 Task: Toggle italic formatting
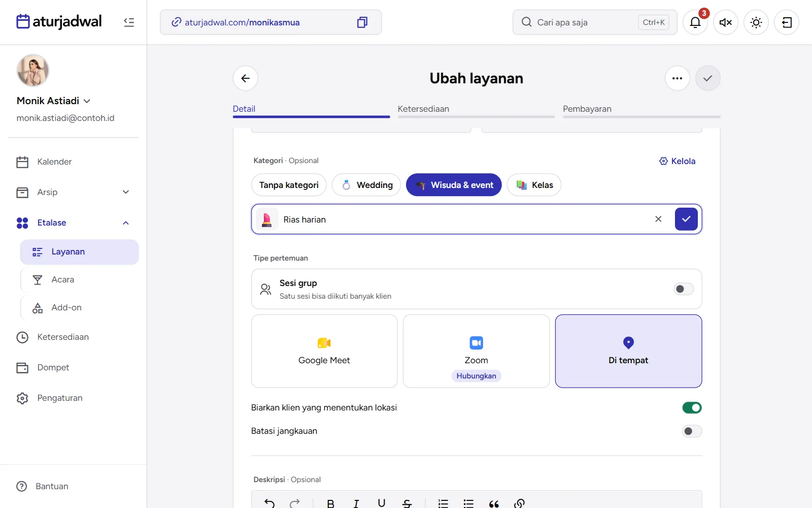point(356,503)
